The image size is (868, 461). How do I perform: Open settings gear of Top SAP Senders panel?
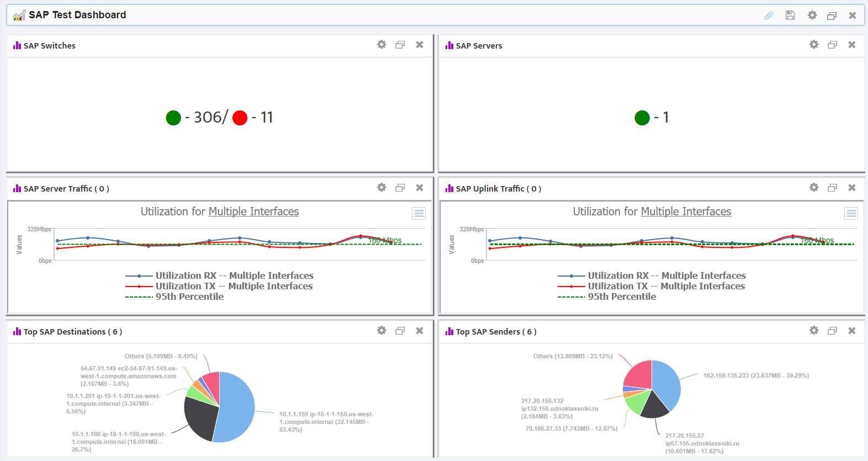[814, 331]
